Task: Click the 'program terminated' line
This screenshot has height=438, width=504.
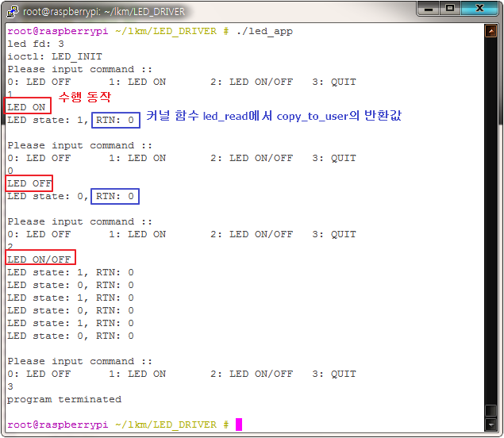Action: coord(64,399)
